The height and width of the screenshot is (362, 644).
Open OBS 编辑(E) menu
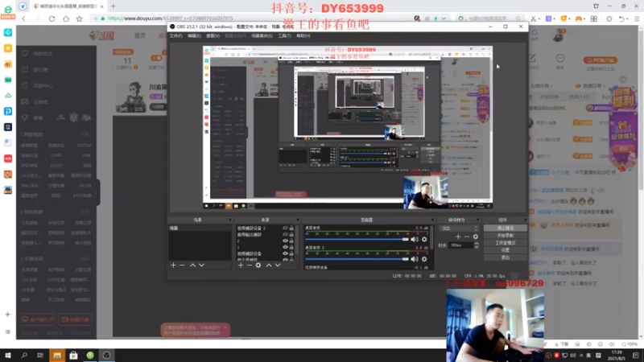click(x=194, y=36)
